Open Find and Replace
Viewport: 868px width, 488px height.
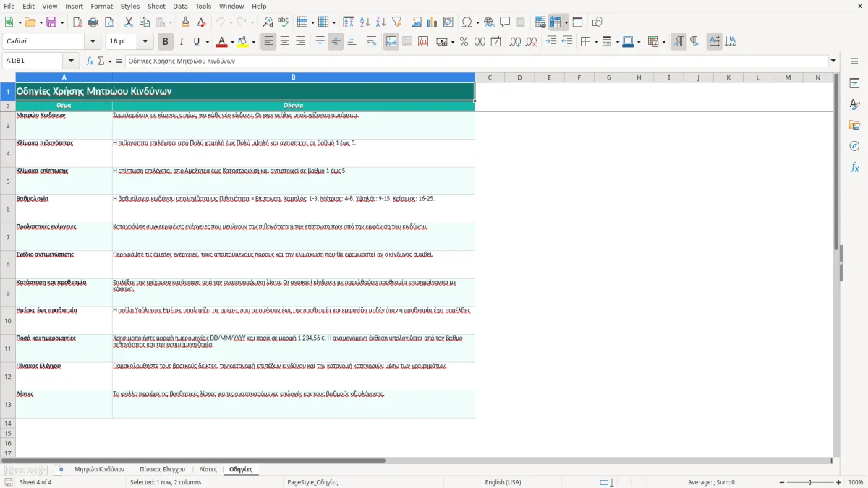pos(268,22)
